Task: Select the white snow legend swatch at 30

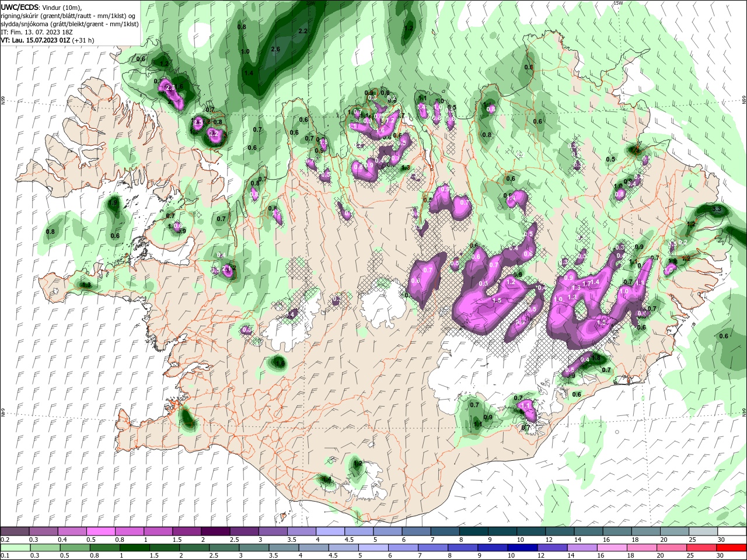Action: 732,532
